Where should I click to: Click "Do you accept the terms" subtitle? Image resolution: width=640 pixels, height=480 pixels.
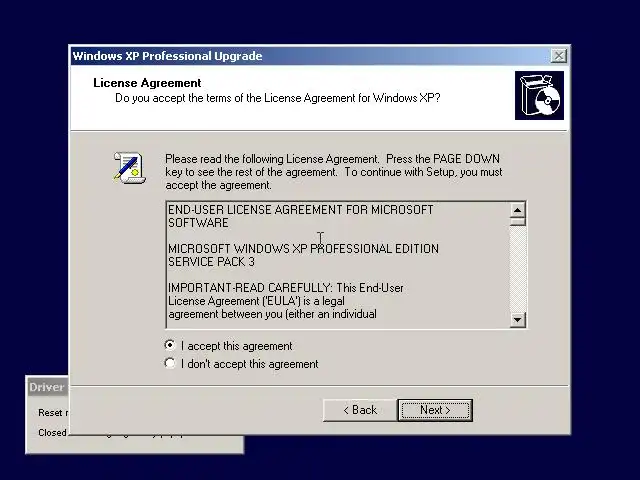[x=278, y=98]
